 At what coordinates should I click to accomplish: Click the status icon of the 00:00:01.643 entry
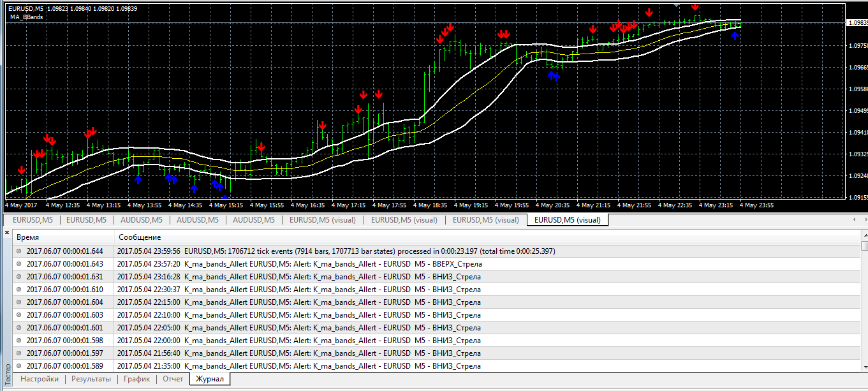coord(20,264)
